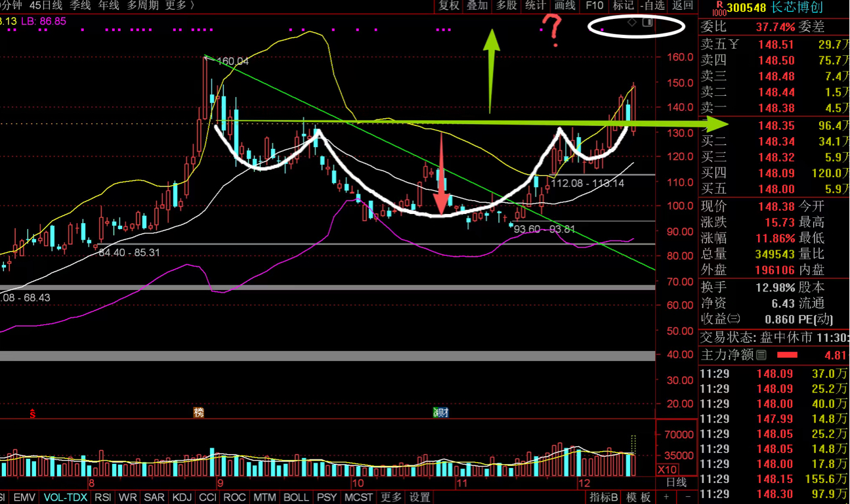This screenshot has height=504, width=850.
Task: Click the 卖五 price 148.51
Action: (776, 45)
